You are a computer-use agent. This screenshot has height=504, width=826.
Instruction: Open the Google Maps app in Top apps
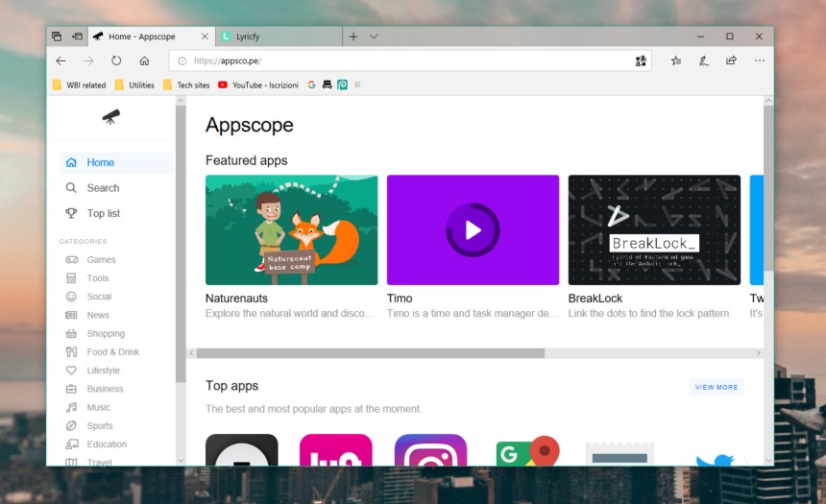tap(526, 451)
